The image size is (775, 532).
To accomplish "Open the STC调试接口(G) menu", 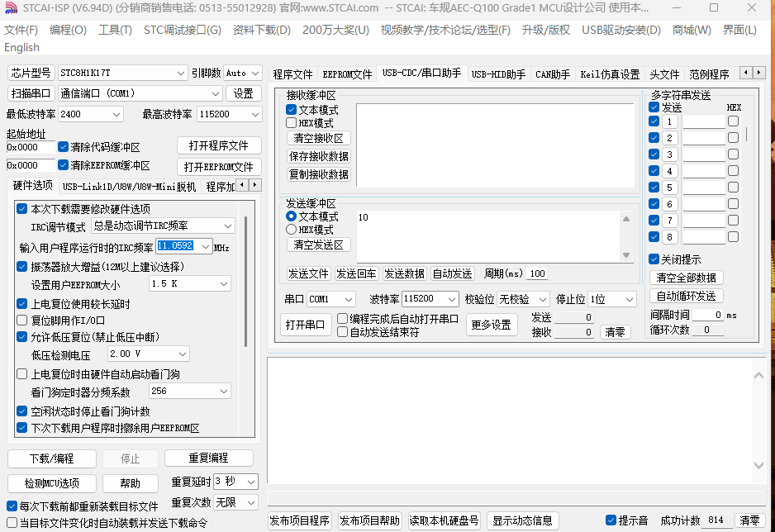I will click(x=183, y=30).
